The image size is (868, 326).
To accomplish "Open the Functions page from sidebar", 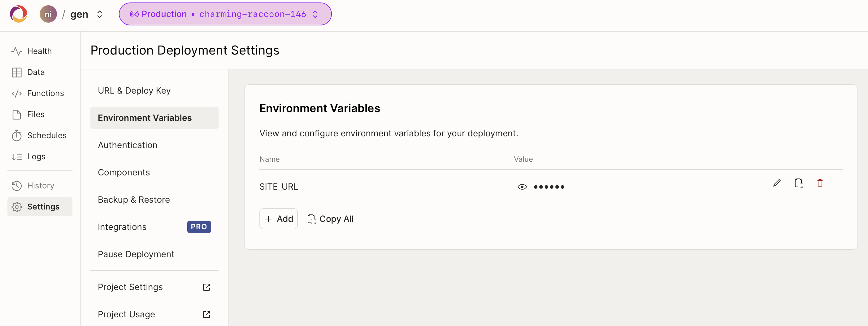I will point(45,93).
